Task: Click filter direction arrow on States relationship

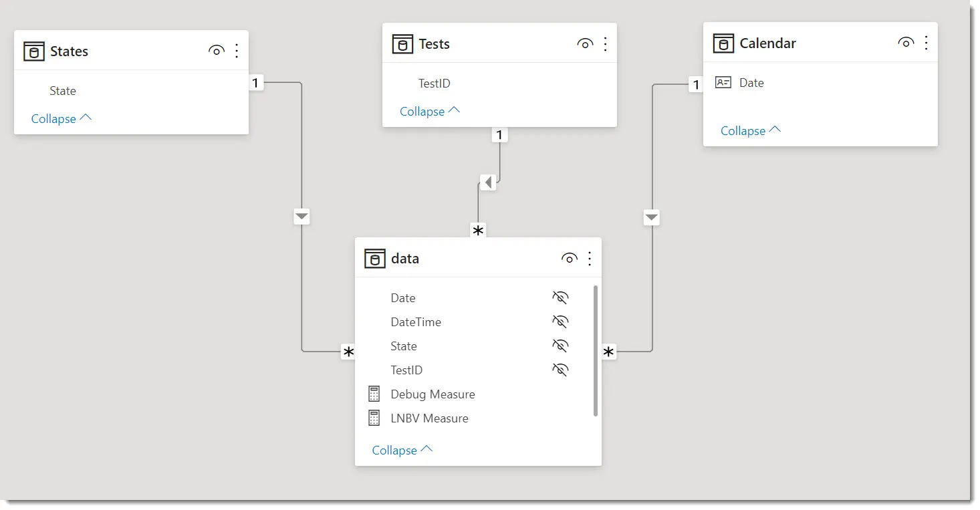Action: point(301,217)
